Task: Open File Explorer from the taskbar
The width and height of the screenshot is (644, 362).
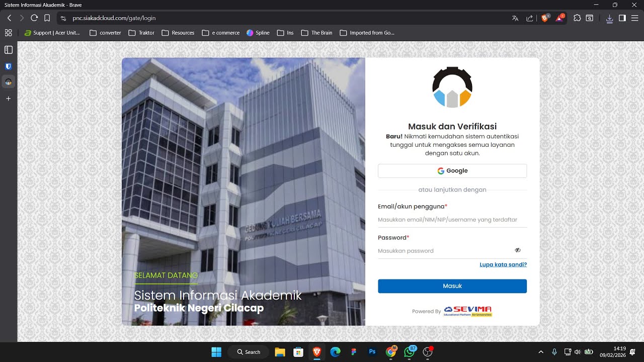Action: [x=280, y=352]
